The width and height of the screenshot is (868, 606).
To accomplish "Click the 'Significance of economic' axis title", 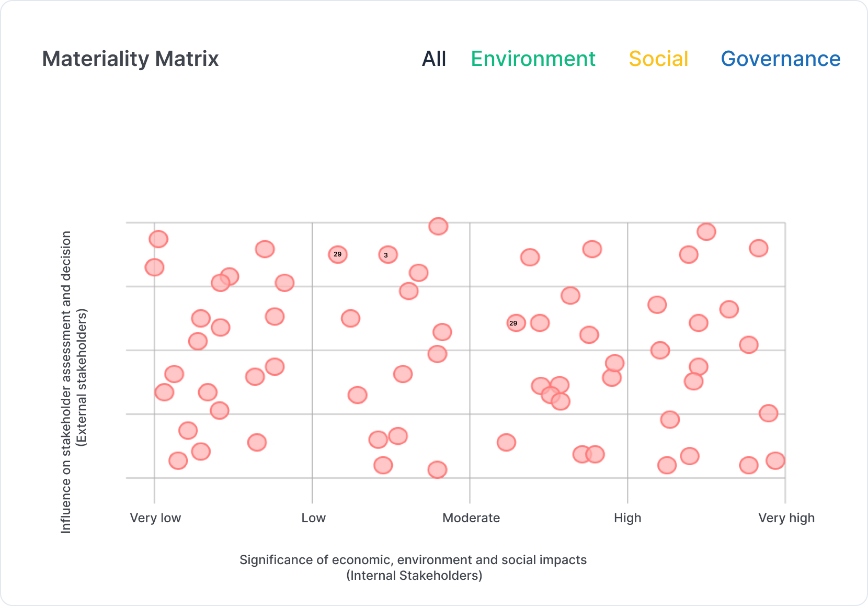I will [413, 560].
